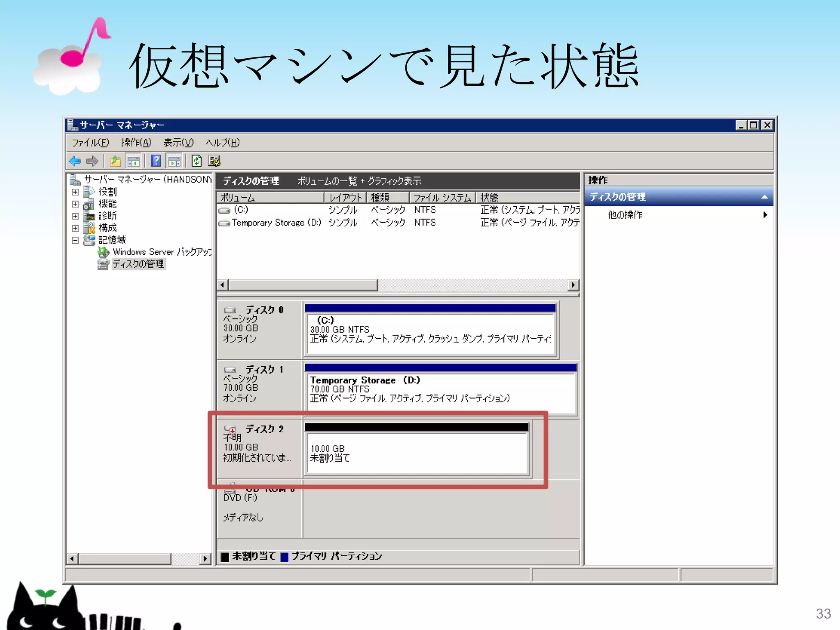840x630 pixels.
Task: Collapse the ディスクの管理 actions section
Action: [x=765, y=197]
